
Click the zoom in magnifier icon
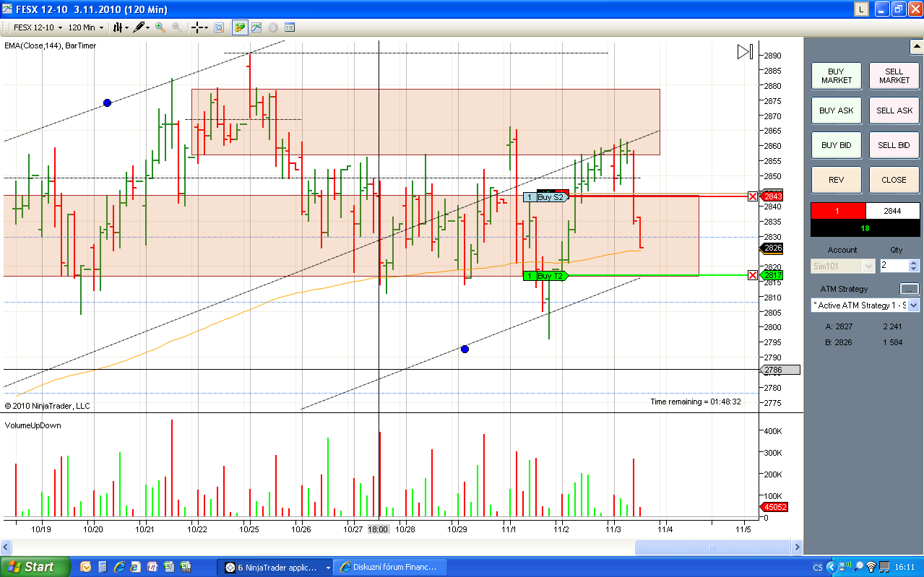pyautogui.click(x=160, y=27)
